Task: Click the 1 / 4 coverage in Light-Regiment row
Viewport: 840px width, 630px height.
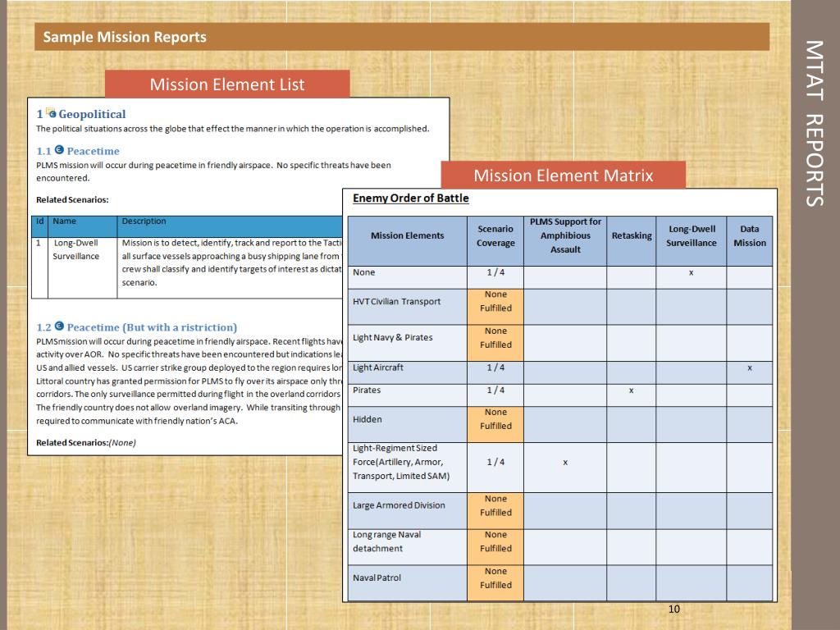Action: pos(495,462)
